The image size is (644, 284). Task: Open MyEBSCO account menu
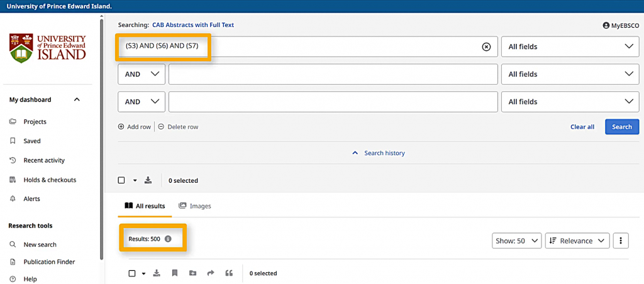click(x=621, y=26)
